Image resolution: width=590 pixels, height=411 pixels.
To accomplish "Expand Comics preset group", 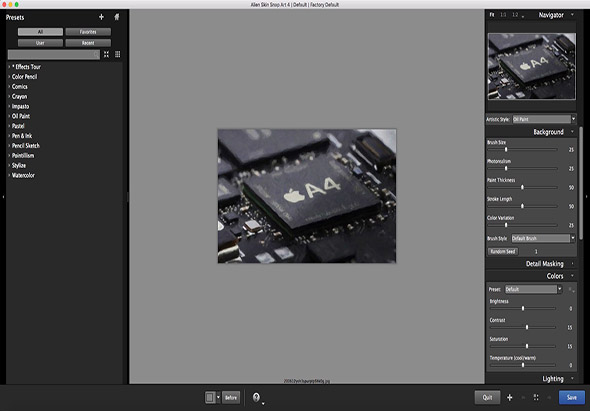I will tap(9, 87).
